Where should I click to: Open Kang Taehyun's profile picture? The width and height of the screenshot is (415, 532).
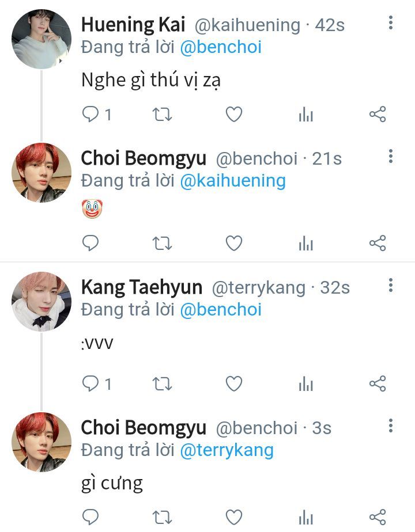(41, 302)
